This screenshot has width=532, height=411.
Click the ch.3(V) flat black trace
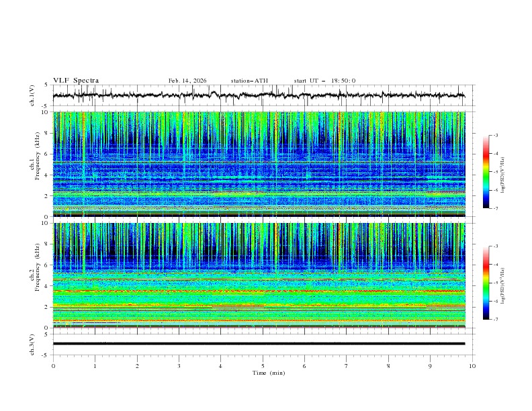point(259,344)
